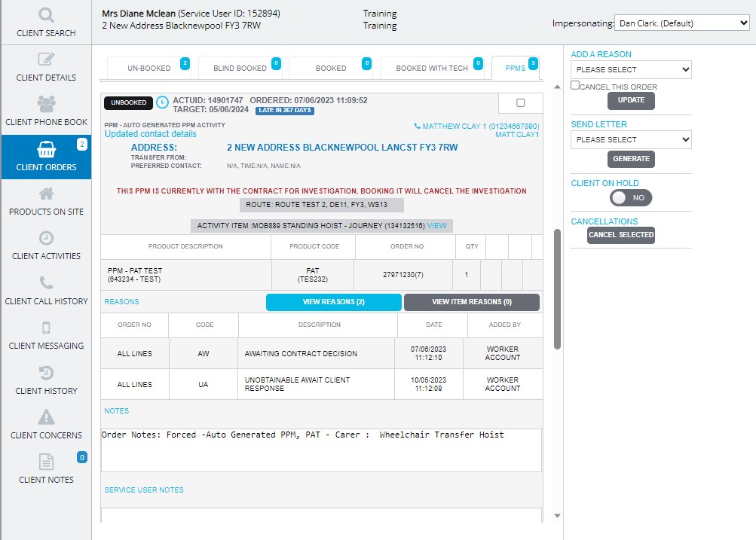Click the CANCELLATIONS section heading
This screenshot has height=540, width=756.
[604, 221]
